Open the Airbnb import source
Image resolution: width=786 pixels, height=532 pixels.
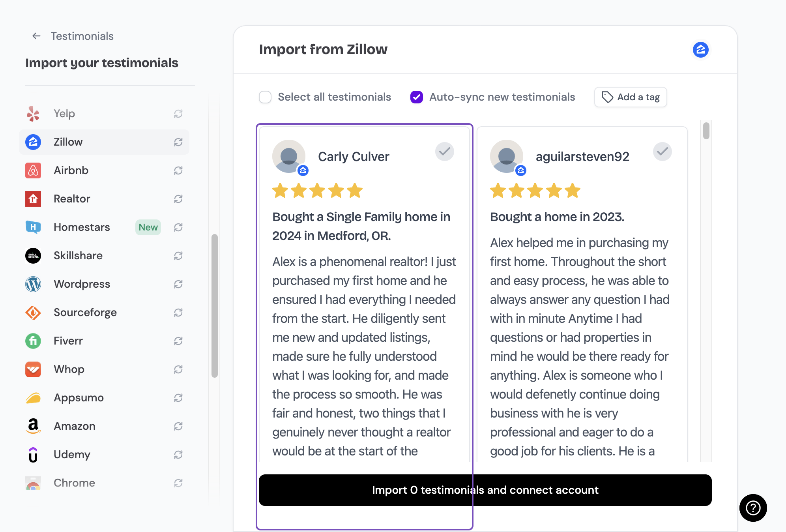104,170
